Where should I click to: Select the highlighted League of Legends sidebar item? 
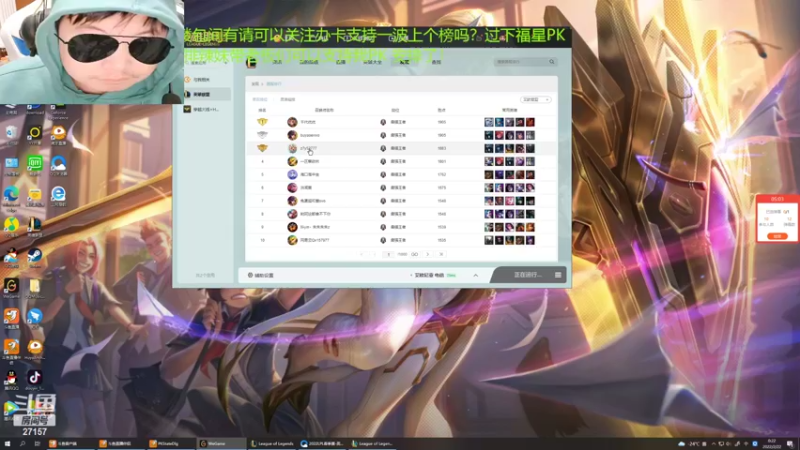[207, 94]
